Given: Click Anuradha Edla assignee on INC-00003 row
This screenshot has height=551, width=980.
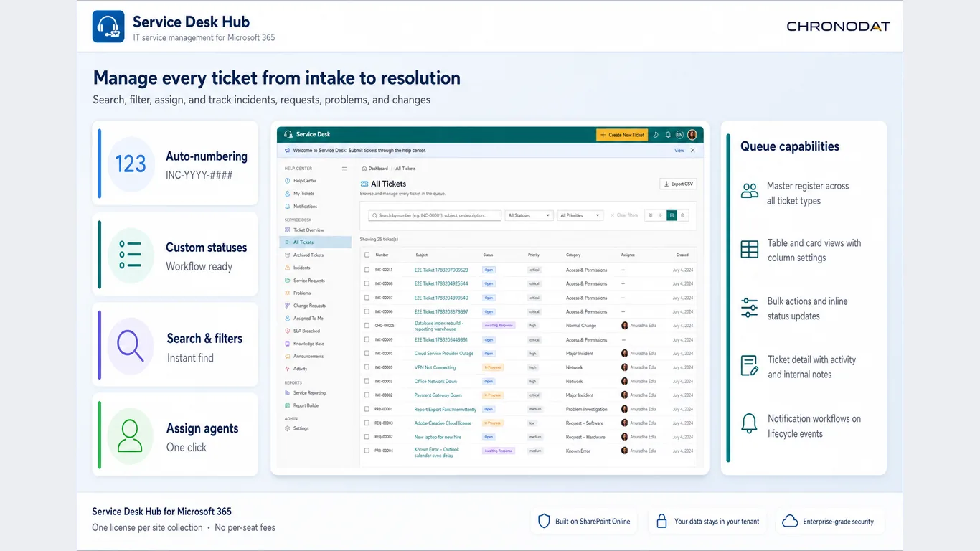Looking at the screenshot, I should click(639, 381).
